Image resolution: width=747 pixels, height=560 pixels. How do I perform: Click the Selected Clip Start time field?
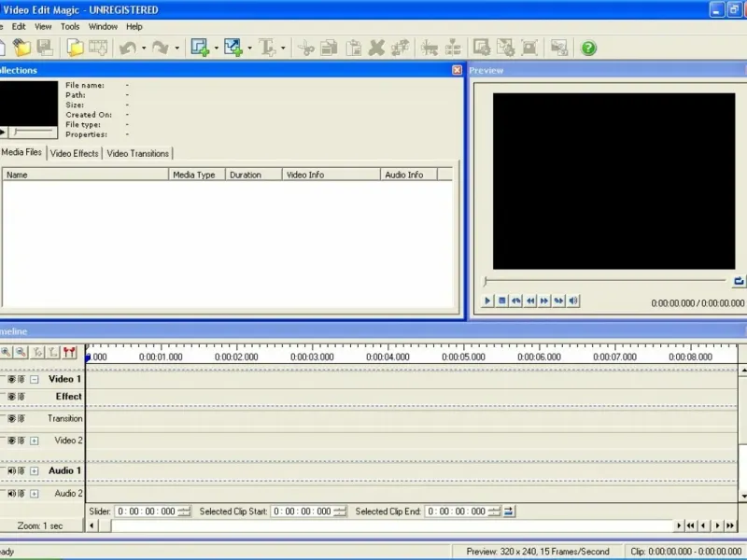[x=303, y=511]
